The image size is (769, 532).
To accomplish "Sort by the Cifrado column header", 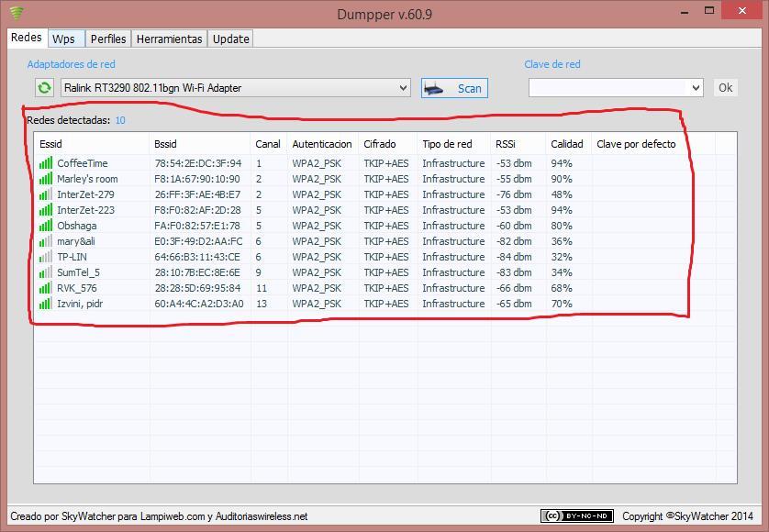I will tap(388, 144).
